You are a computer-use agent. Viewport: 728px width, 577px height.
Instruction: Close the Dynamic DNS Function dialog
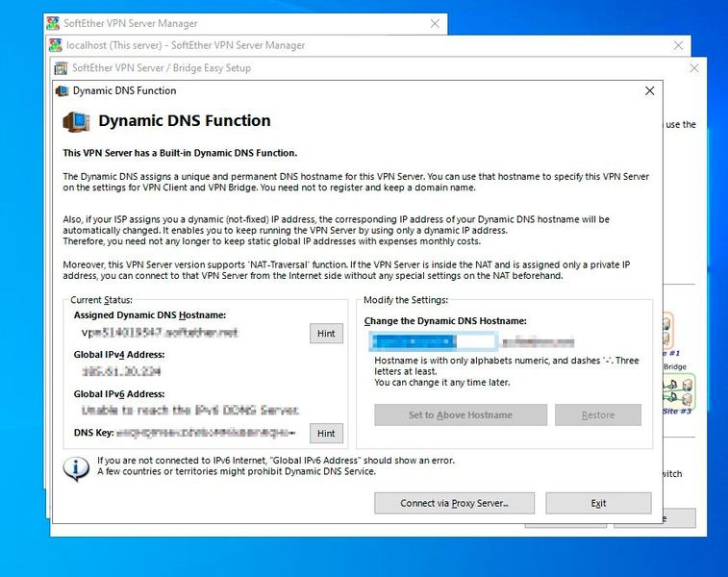[649, 90]
